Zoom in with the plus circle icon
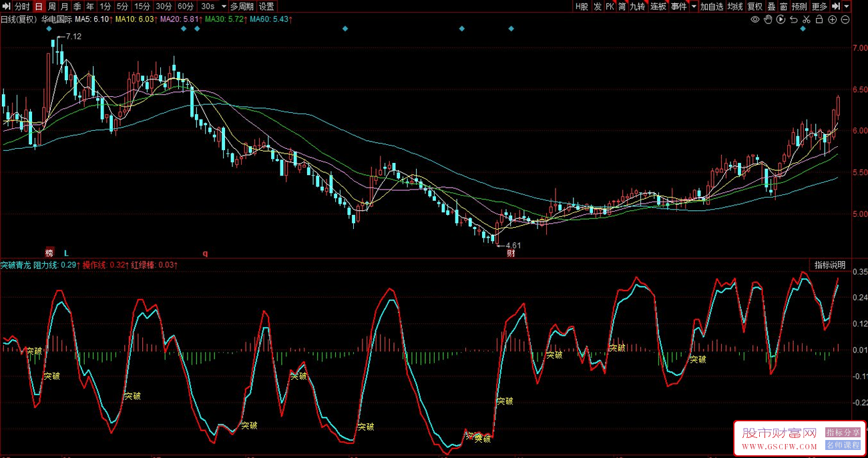The image size is (868, 458). tap(832, 19)
